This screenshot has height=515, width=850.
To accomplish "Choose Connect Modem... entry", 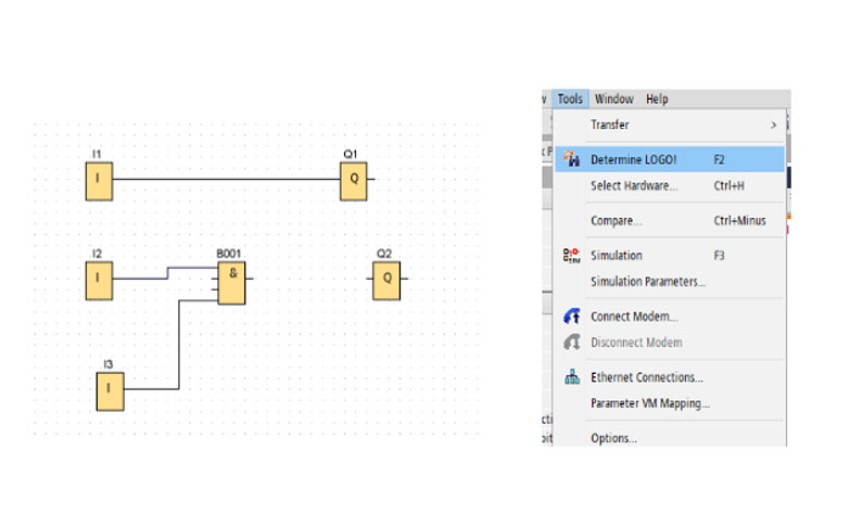I will coord(669,316).
